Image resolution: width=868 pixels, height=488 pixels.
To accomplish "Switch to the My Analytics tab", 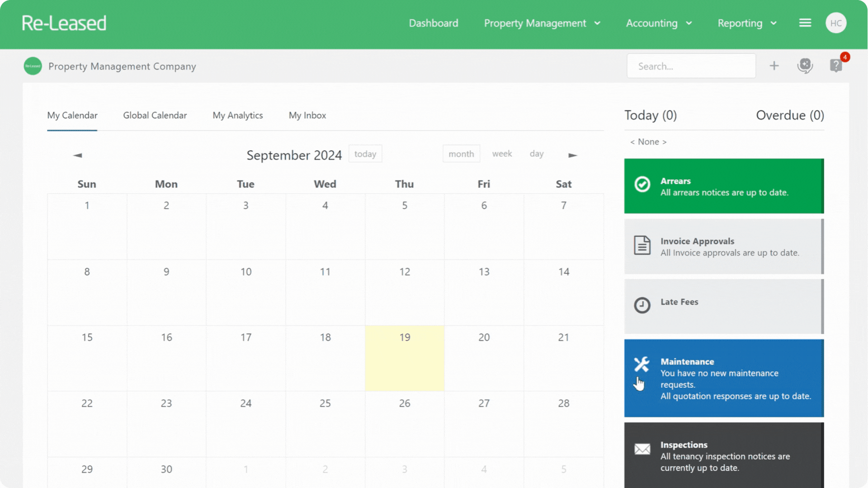I will click(238, 116).
